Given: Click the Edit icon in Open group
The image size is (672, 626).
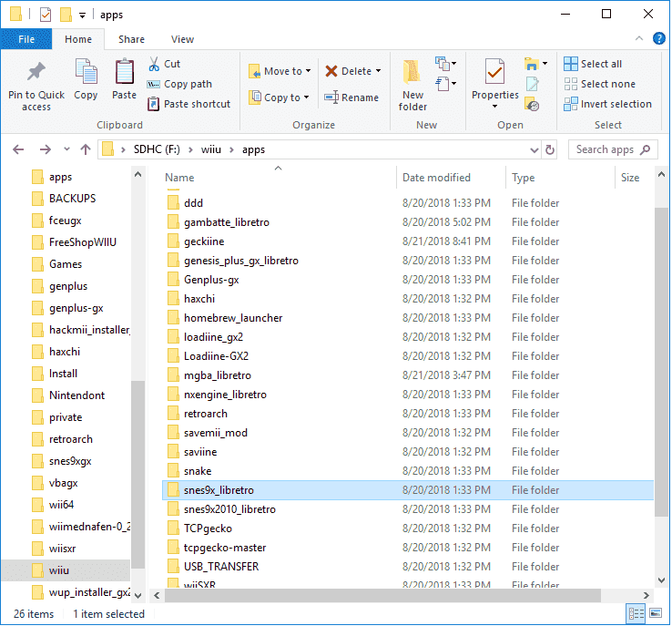Looking at the screenshot, I should pos(533,84).
